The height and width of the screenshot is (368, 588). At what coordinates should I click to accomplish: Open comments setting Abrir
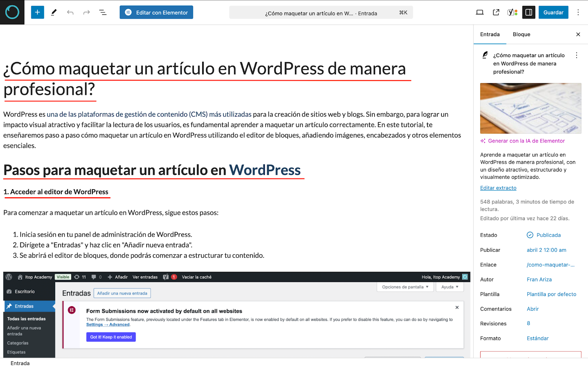(533, 309)
